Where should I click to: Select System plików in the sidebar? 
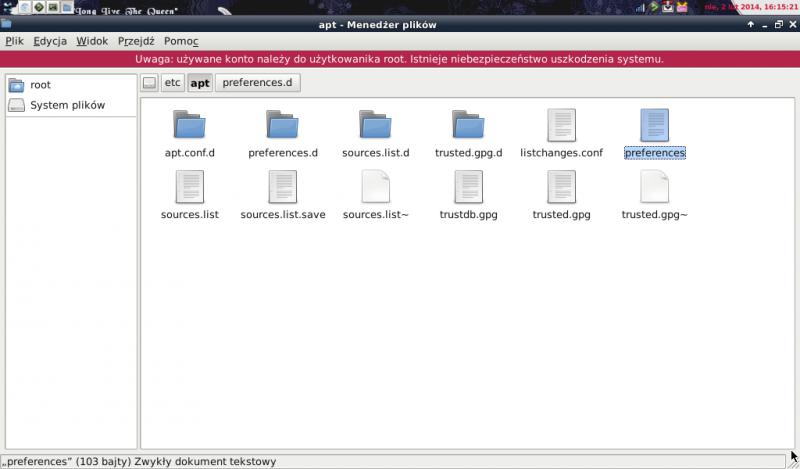coord(66,105)
